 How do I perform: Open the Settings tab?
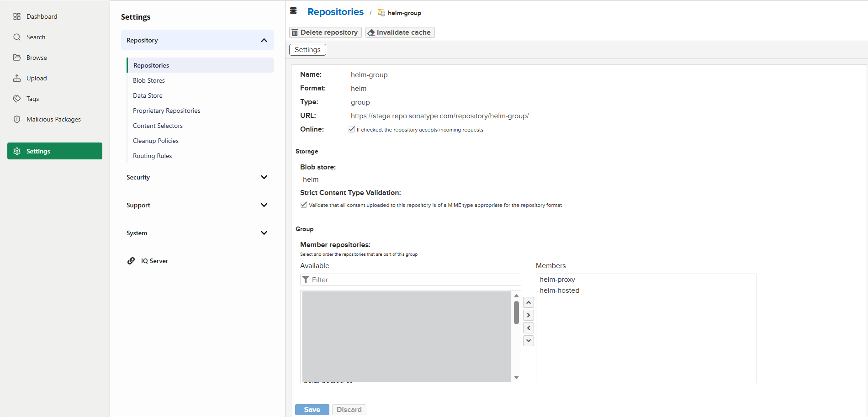pos(307,50)
